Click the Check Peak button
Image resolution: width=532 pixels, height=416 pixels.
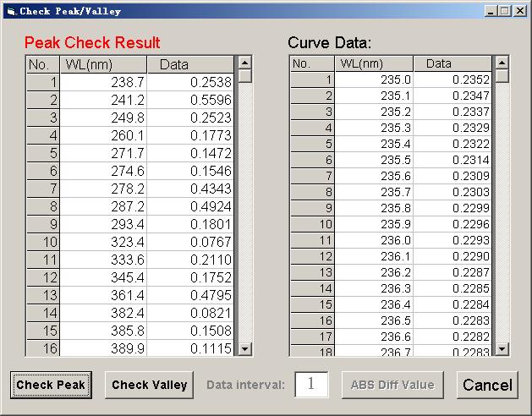click(x=51, y=385)
